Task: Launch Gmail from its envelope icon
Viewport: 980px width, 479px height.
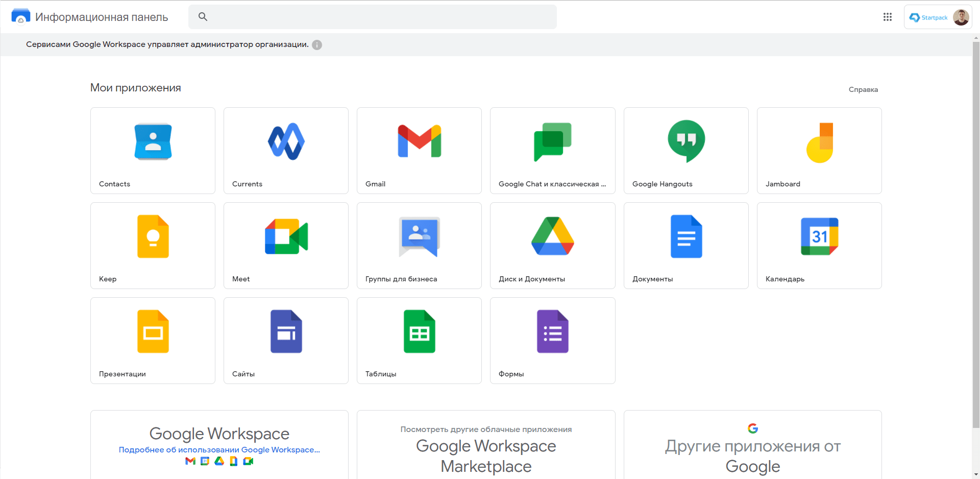Action: tap(420, 141)
